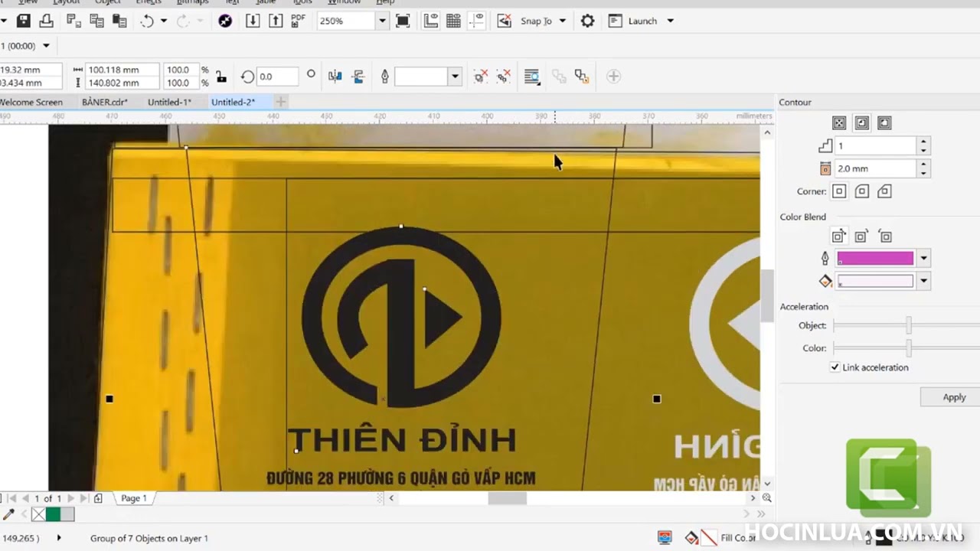Image resolution: width=980 pixels, height=551 pixels.
Task: Select Clockwise contour colors icon
Action: pos(861,236)
